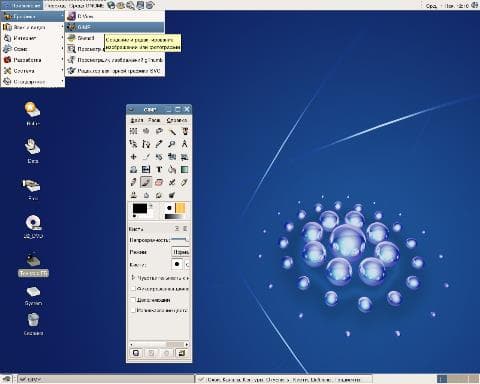Select the Pencil tool
480x384 pixels.
click(133, 182)
